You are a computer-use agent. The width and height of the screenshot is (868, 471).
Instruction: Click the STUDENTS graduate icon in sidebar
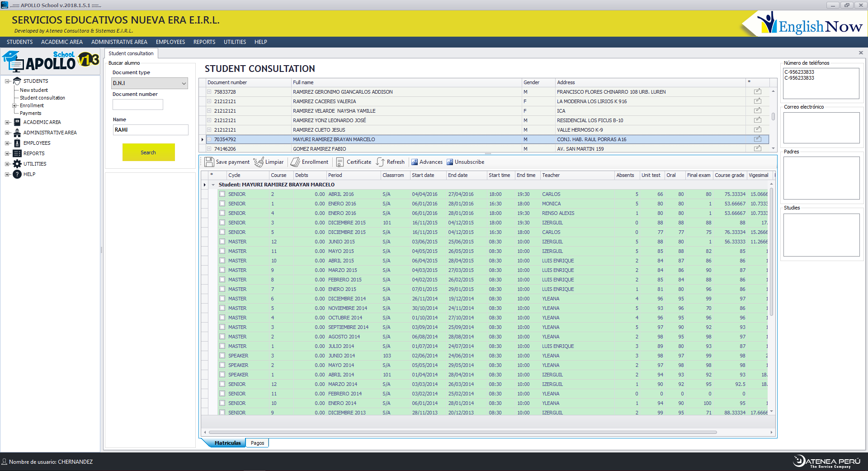click(17, 81)
